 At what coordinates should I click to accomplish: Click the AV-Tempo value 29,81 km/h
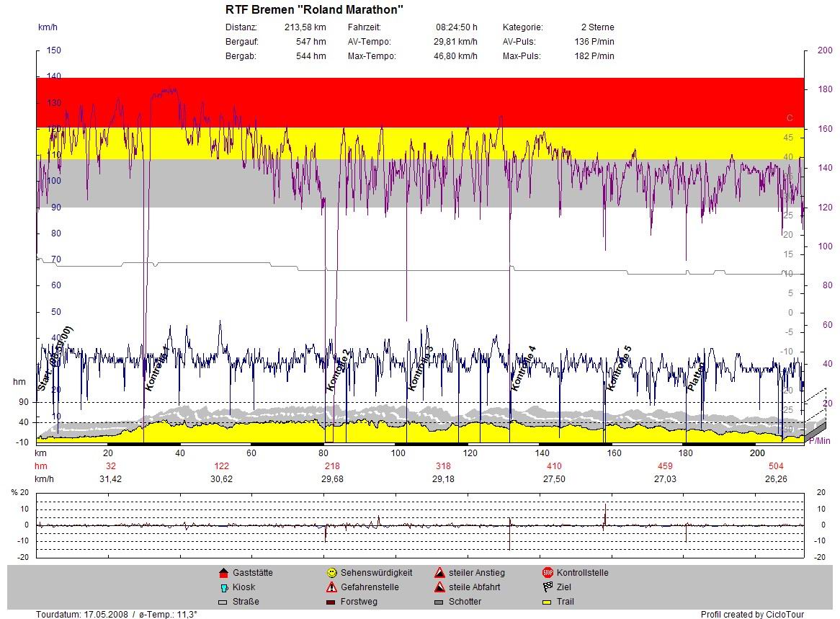click(x=455, y=42)
